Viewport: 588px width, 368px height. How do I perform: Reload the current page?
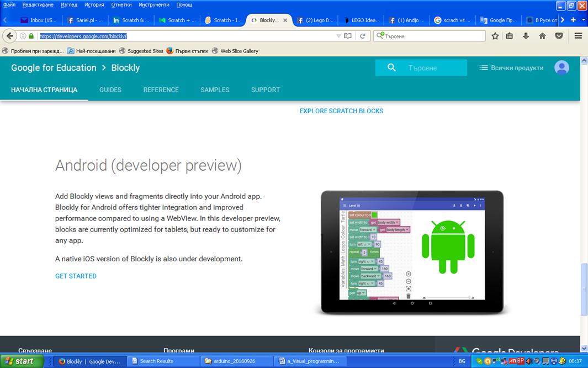(x=363, y=35)
